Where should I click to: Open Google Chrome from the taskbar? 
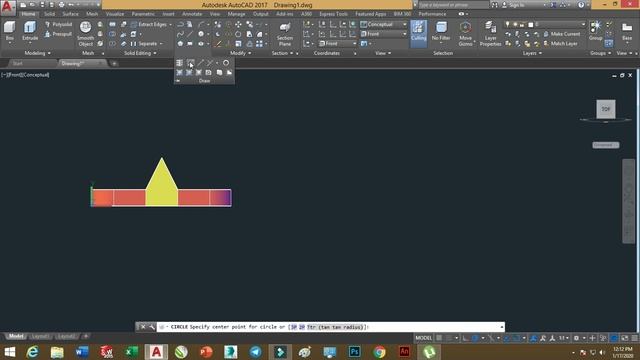tap(380, 351)
